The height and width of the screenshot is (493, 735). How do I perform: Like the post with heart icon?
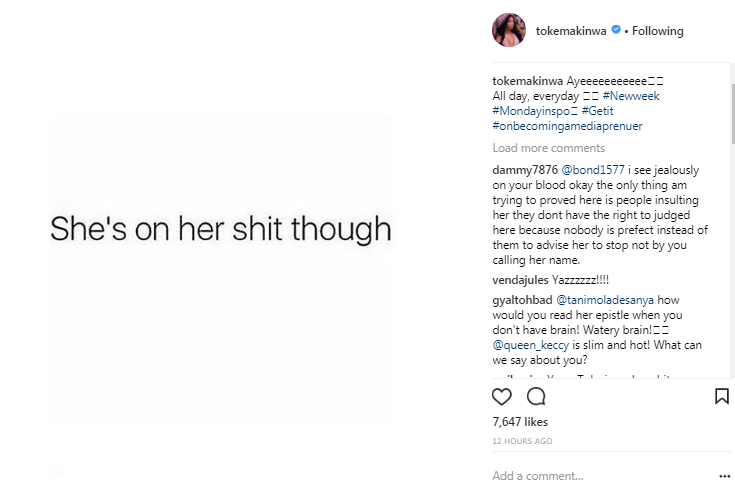502,397
